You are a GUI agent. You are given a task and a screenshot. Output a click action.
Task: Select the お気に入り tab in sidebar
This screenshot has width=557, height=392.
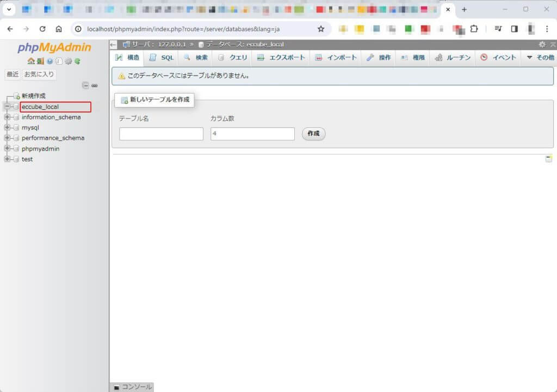(39, 74)
